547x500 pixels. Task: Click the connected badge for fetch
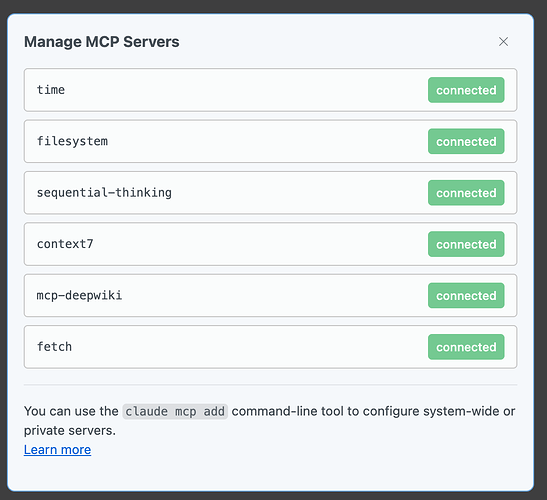(x=466, y=347)
